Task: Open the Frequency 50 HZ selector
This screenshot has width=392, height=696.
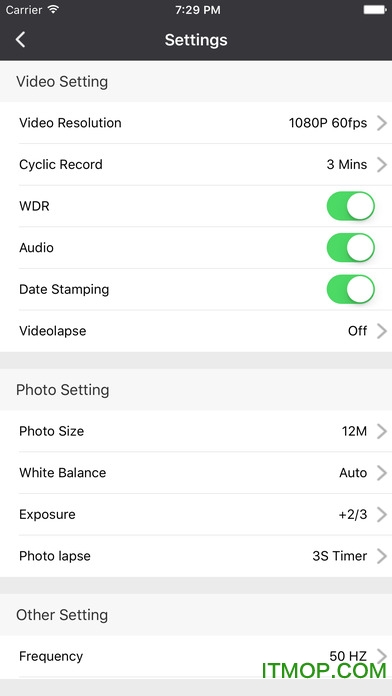Action: (196, 656)
